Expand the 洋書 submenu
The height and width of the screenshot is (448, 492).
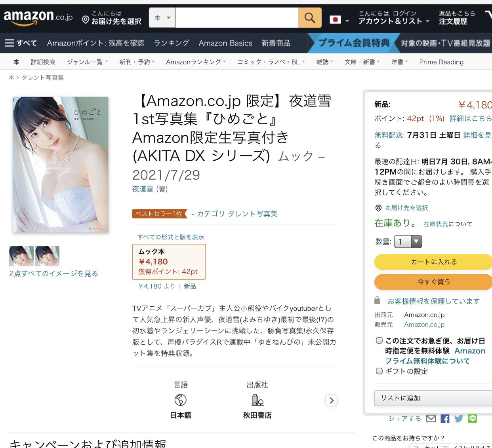point(399,62)
